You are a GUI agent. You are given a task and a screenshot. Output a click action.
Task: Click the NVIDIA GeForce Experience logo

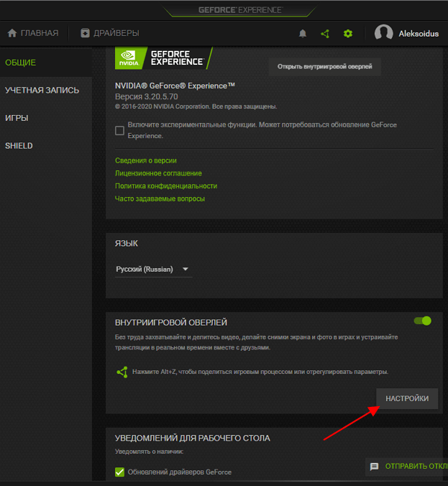pos(164,58)
